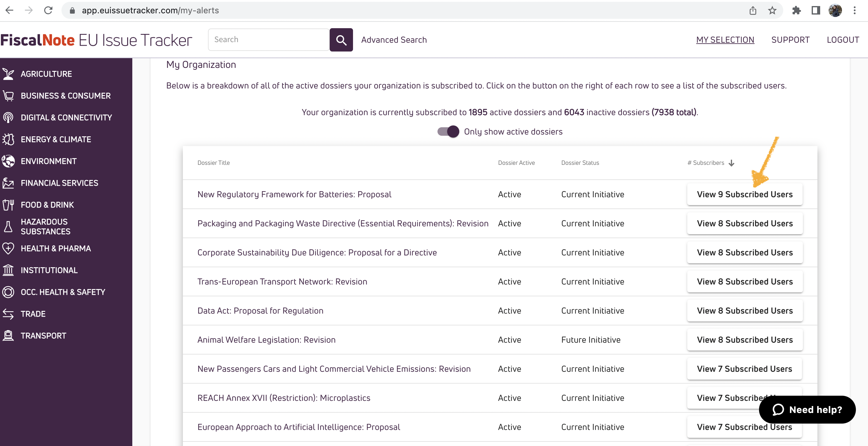Open the Need help? chat widget
This screenshot has height=446, width=868.
pos(807,410)
